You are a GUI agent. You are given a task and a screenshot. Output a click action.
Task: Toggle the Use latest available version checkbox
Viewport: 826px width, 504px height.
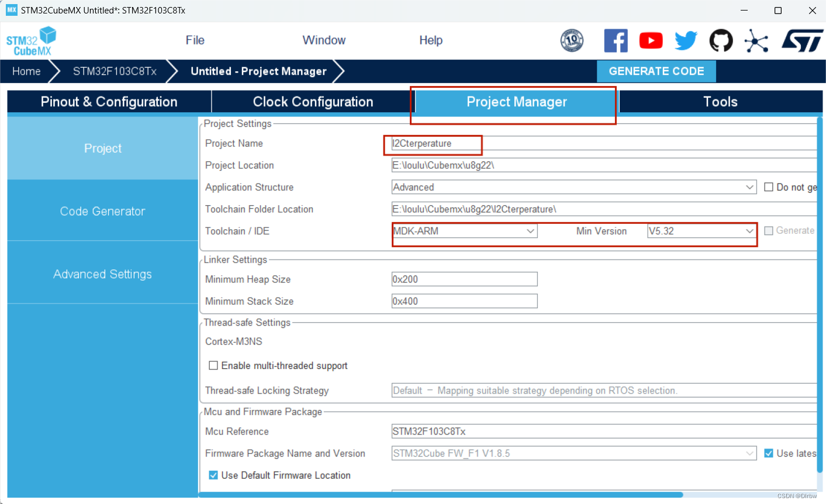(x=769, y=453)
